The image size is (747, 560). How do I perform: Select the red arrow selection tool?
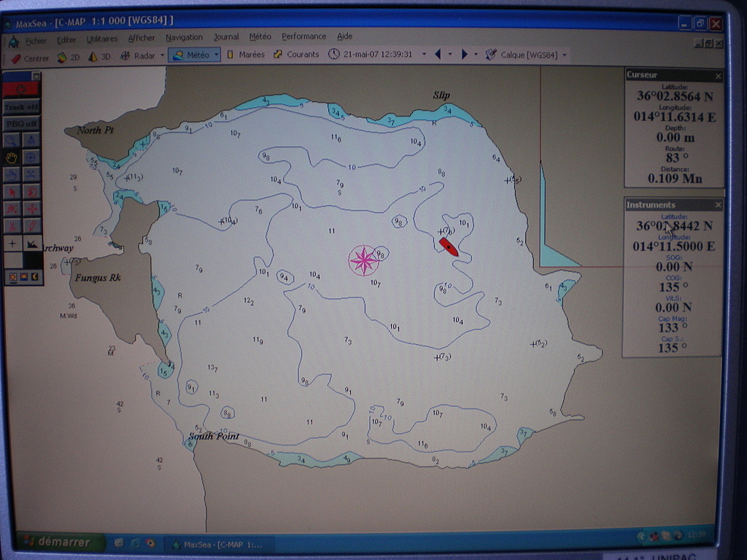12,192
